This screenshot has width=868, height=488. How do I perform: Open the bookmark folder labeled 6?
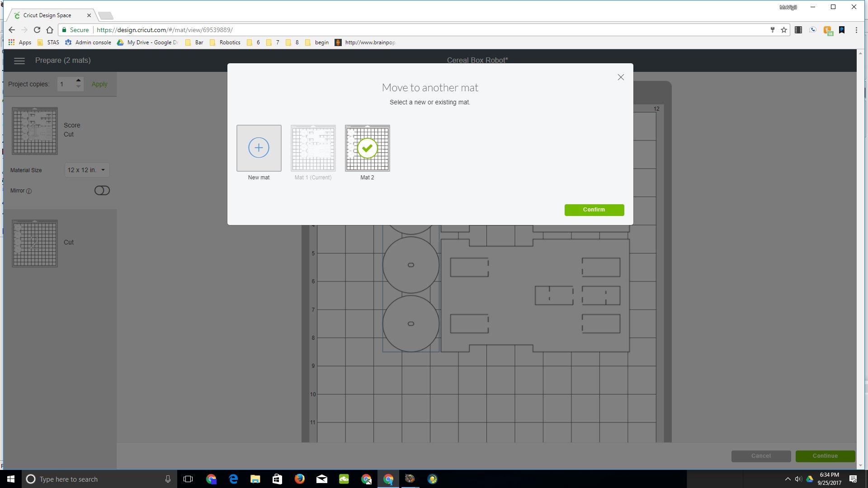[x=253, y=42]
